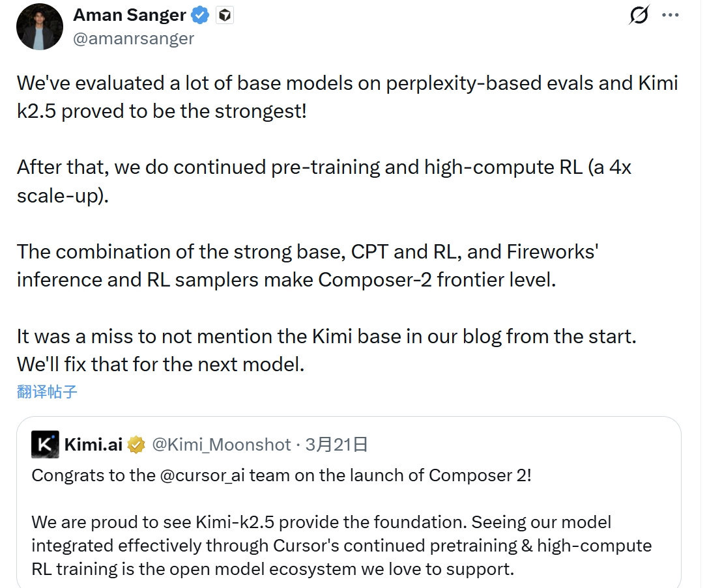Open the @Kimi_Moonshot handle

click(221, 445)
